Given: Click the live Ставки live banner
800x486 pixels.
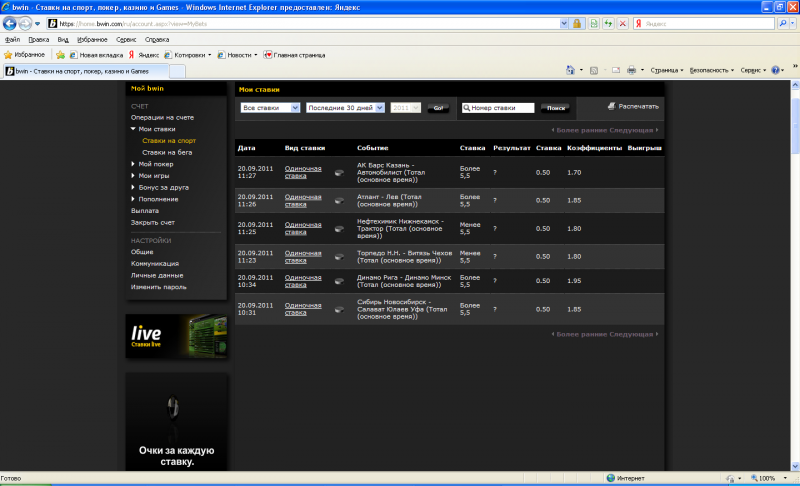Looking at the screenshot, I should tap(177, 336).
